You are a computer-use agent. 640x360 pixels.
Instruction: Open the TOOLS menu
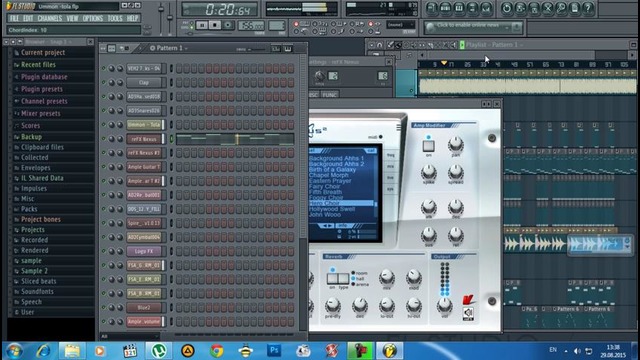pos(115,18)
